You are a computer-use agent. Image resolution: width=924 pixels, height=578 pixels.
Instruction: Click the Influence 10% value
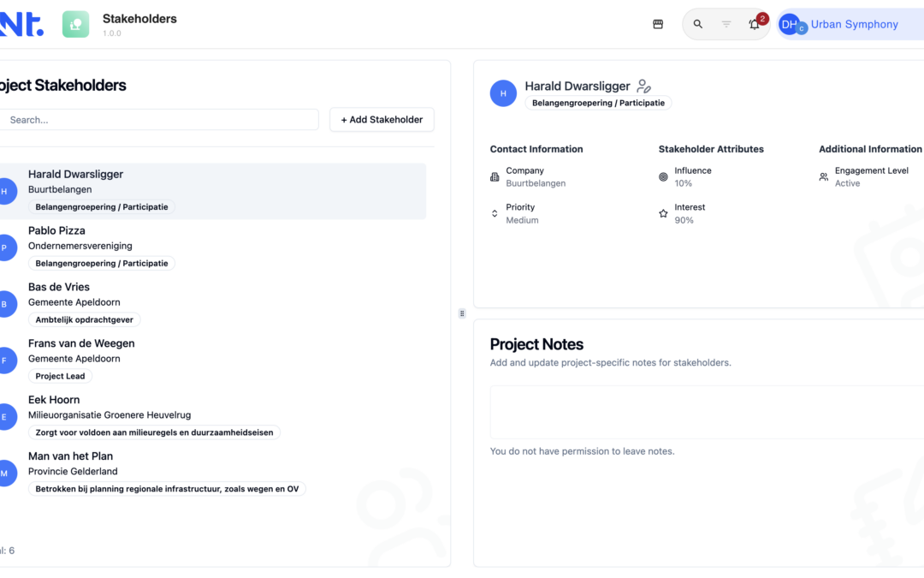point(683,183)
